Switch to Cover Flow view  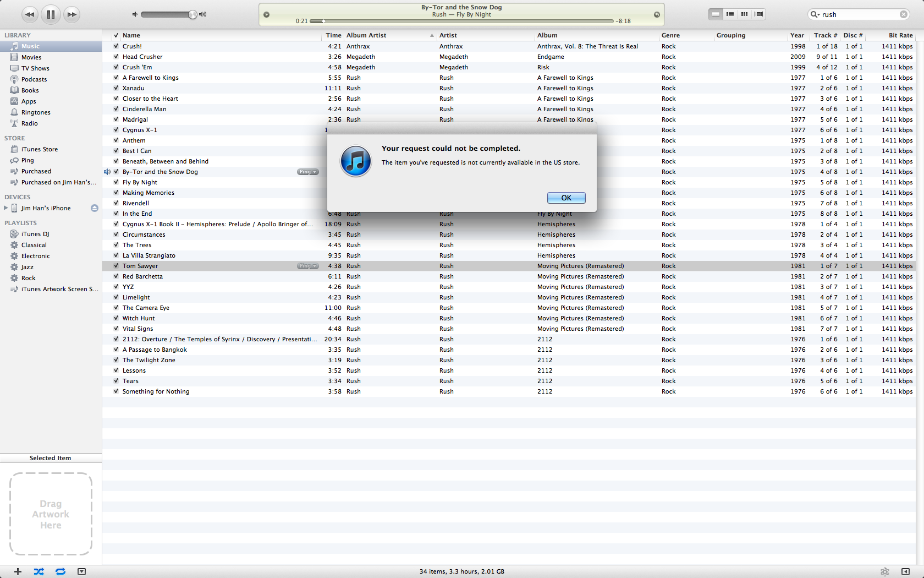pyautogui.click(x=758, y=14)
